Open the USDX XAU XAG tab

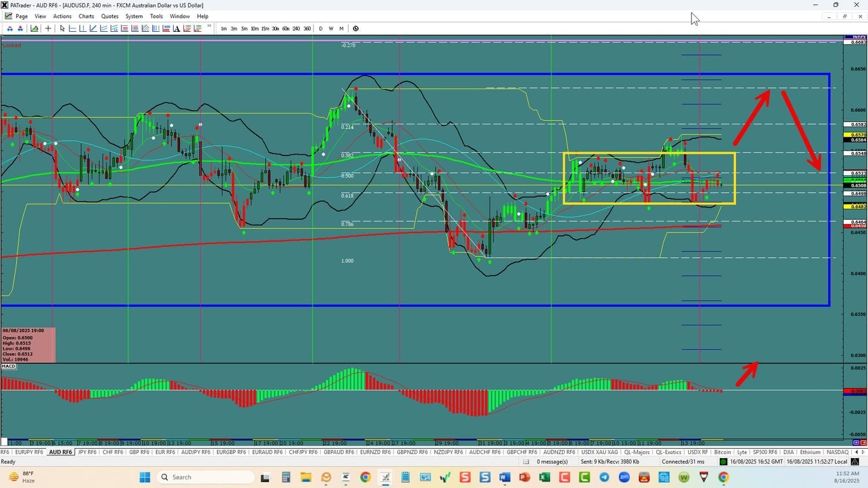click(599, 452)
